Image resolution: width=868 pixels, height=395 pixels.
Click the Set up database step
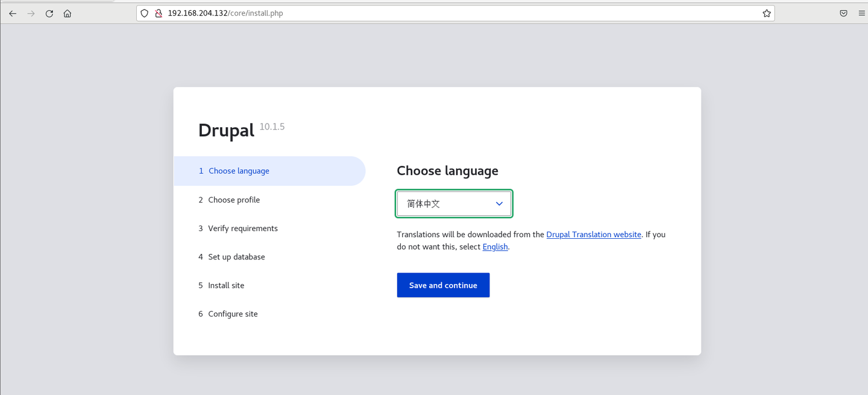pyautogui.click(x=236, y=257)
